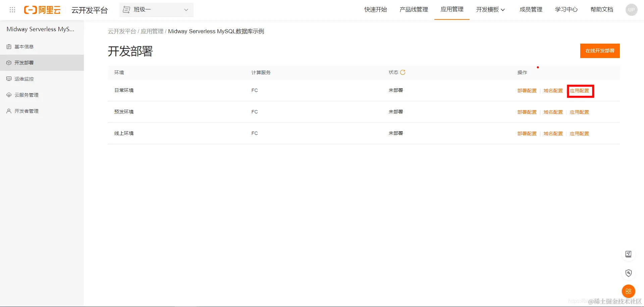Image resolution: width=644 pixels, height=307 pixels.
Task: Open the user avatar menu
Action: pos(631,10)
